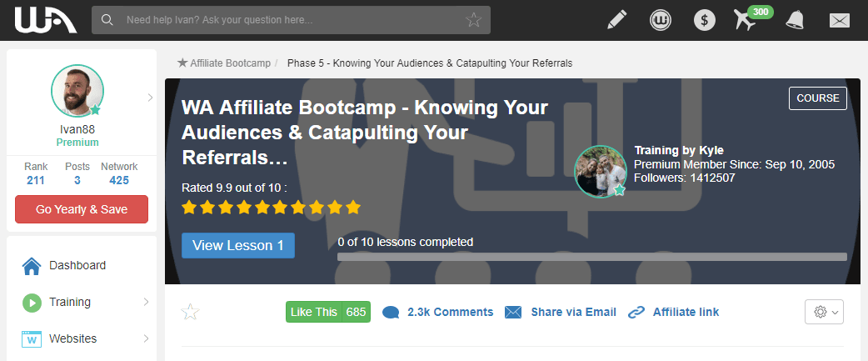Click Affiliate Bootcamp breadcrumb link
The image size is (868, 361).
pos(230,63)
